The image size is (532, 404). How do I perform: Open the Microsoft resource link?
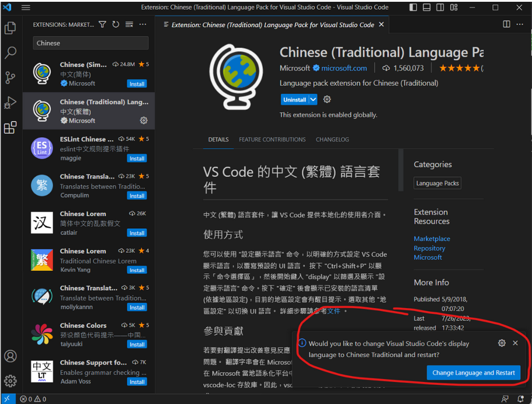pyautogui.click(x=427, y=257)
